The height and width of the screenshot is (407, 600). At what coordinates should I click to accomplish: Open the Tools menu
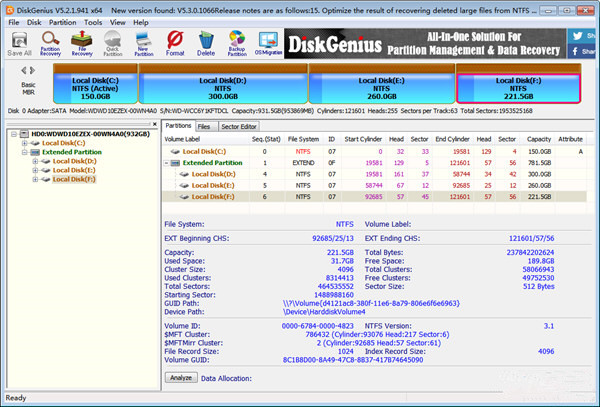point(93,20)
